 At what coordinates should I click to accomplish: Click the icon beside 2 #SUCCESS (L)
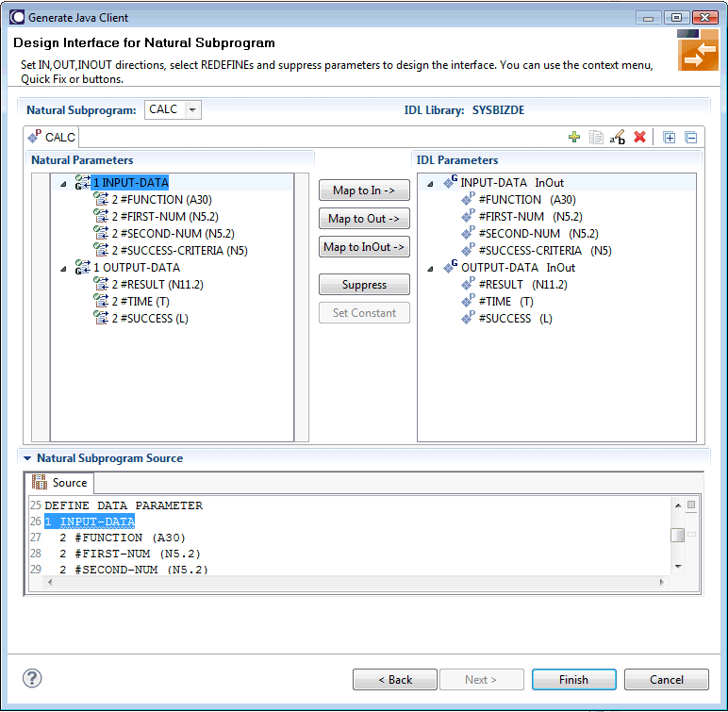click(x=101, y=318)
